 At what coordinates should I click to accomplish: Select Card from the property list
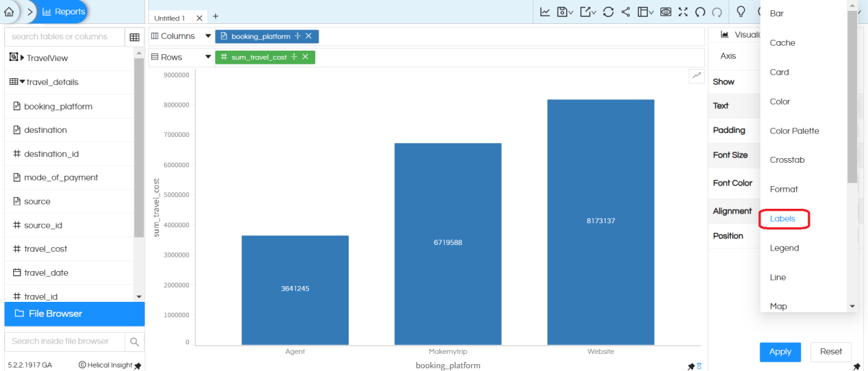click(x=780, y=72)
